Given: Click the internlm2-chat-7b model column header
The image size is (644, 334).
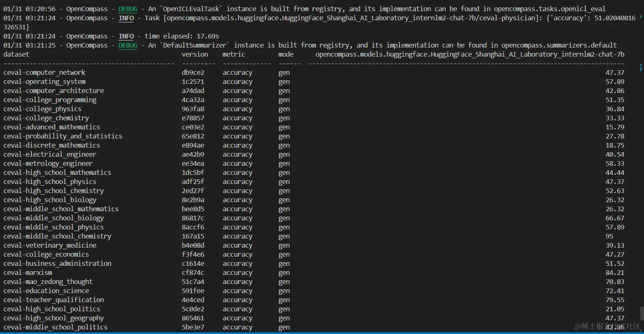Looking at the screenshot, I should pos(470,54).
